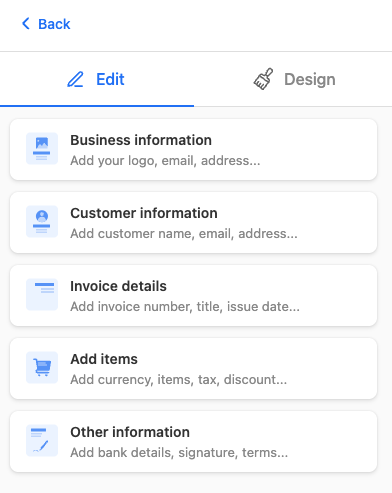This screenshot has height=493, width=392.
Task: Click 'Add customer name, email, address...' text
Action: click(x=184, y=234)
